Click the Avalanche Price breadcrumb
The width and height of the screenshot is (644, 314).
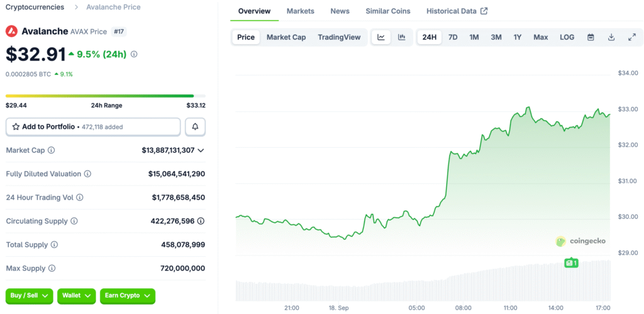tap(113, 7)
